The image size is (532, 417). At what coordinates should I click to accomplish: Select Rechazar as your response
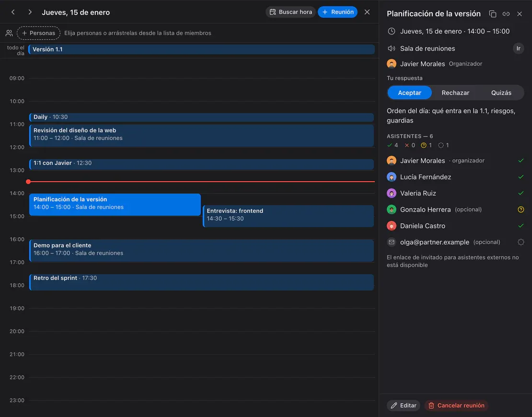point(455,93)
